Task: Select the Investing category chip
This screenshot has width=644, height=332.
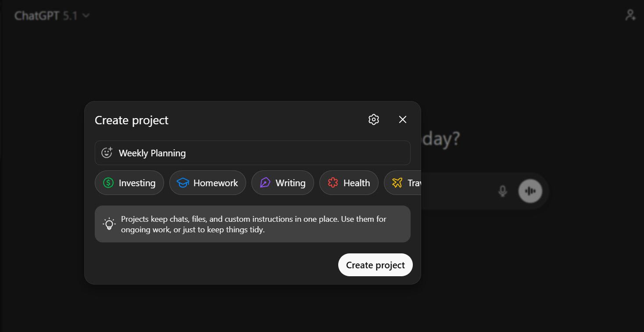Action: [129, 183]
